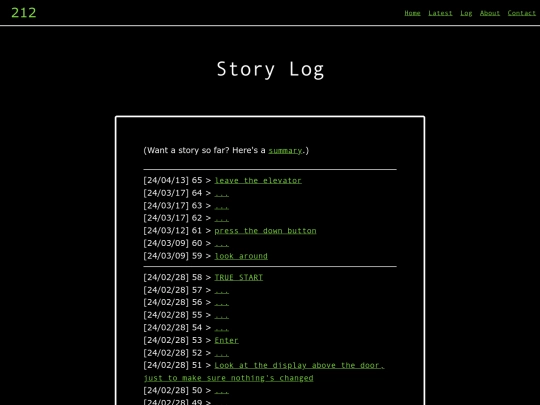Open entry 53 'Enter'
Screen dimensions: 540x405
tap(226, 341)
